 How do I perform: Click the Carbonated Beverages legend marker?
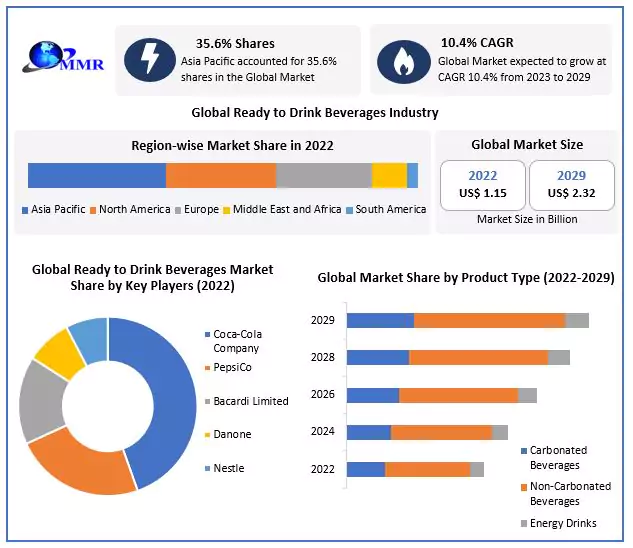point(523,451)
